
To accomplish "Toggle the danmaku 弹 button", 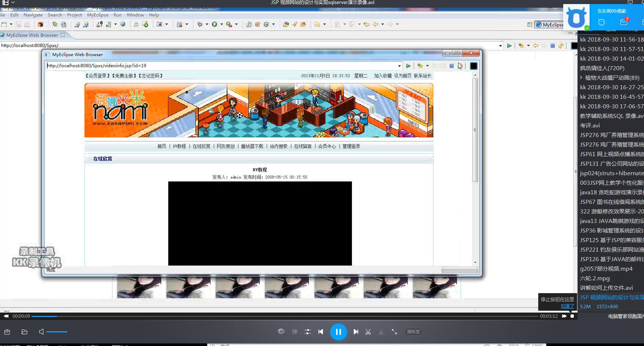I will point(295,332).
